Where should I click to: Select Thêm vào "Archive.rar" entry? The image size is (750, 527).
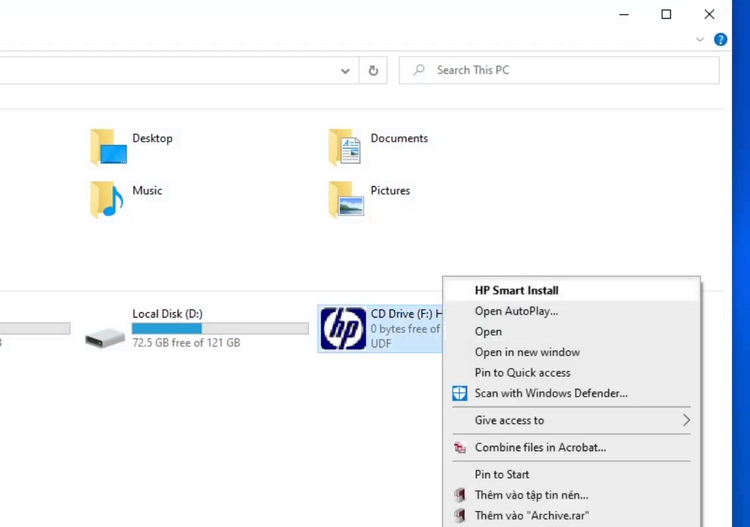572,516
